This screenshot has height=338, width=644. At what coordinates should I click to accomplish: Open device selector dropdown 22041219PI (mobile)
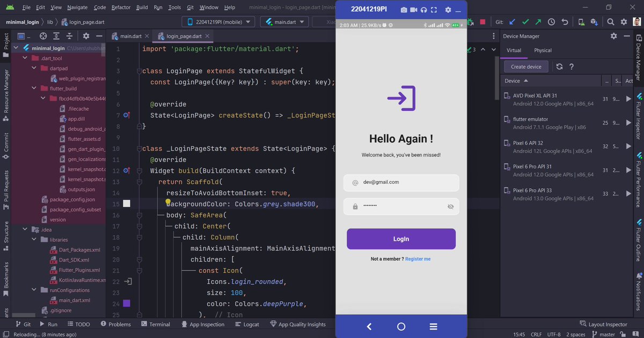[x=218, y=22]
